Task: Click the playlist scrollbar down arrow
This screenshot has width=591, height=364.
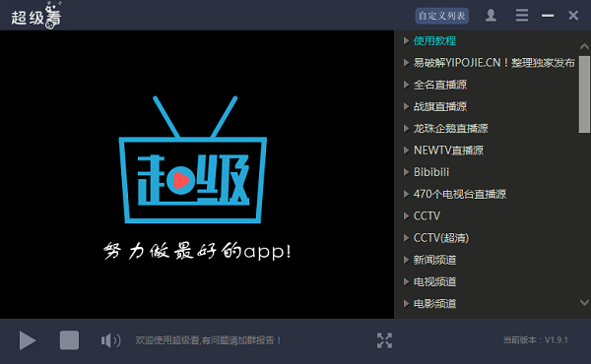Action: tap(584, 302)
